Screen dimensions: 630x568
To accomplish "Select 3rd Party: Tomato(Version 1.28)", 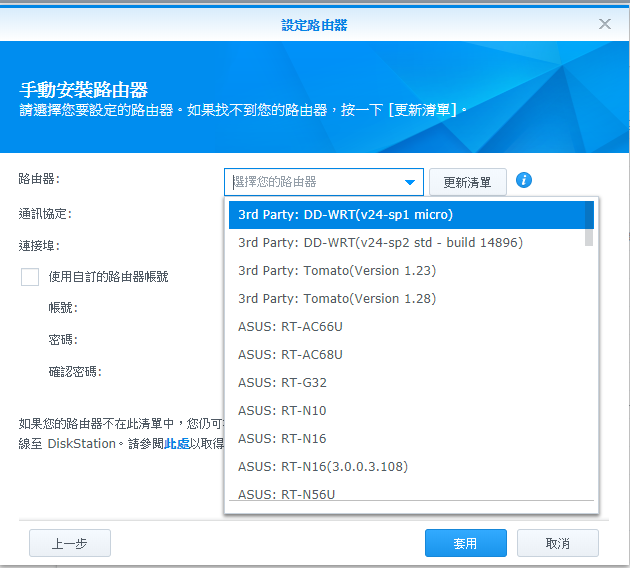I will click(x=411, y=299).
